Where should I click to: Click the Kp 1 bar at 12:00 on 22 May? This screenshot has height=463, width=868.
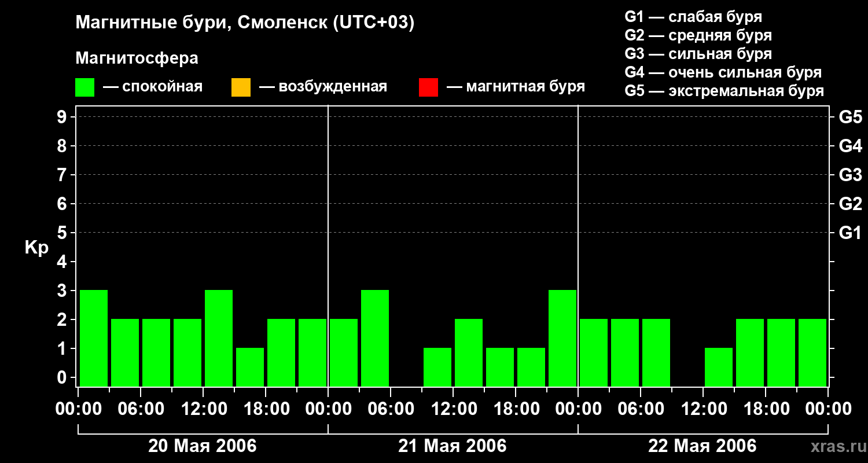(x=719, y=367)
